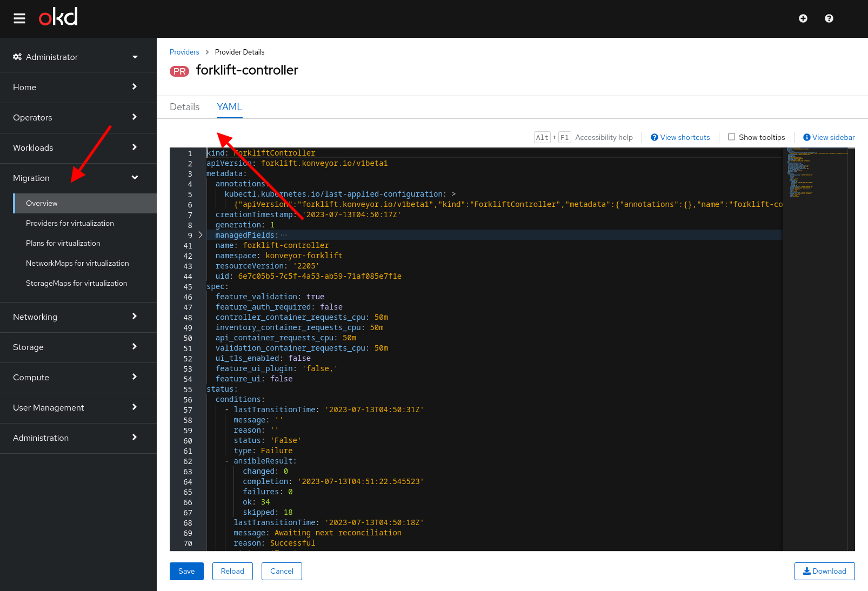Select the YAML tab
The width and height of the screenshot is (868, 591).
click(230, 107)
